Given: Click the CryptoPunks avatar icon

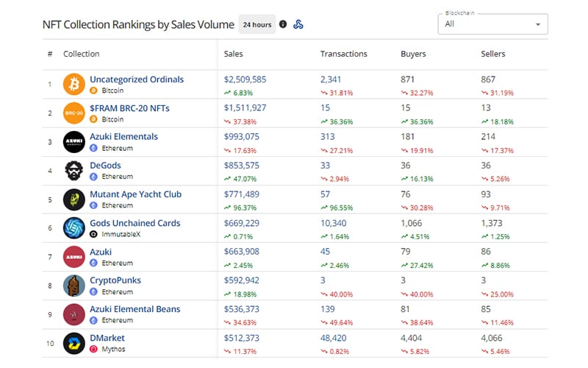Looking at the screenshot, I should coord(74,286).
